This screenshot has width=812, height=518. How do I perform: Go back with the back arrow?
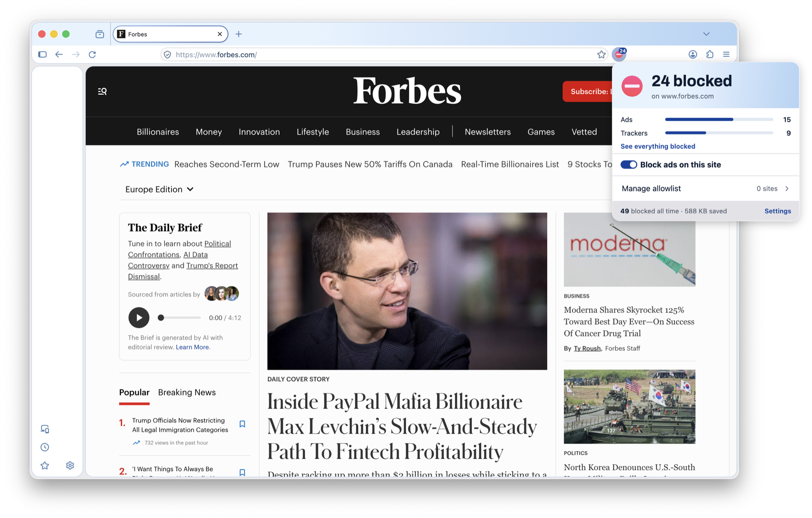point(59,55)
